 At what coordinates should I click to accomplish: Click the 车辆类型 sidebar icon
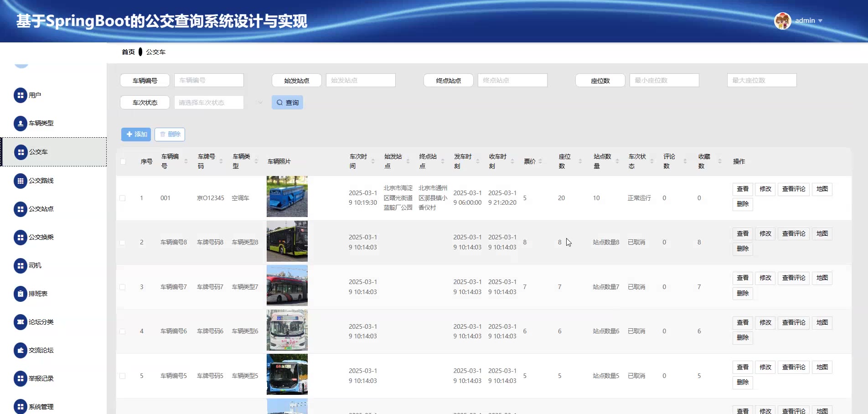point(20,124)
